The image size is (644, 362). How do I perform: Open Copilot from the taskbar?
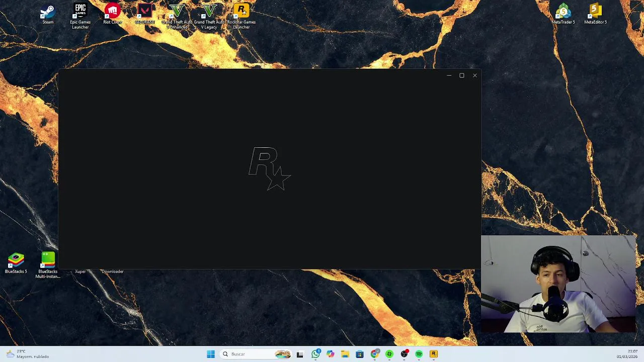(x=330, y=354)
